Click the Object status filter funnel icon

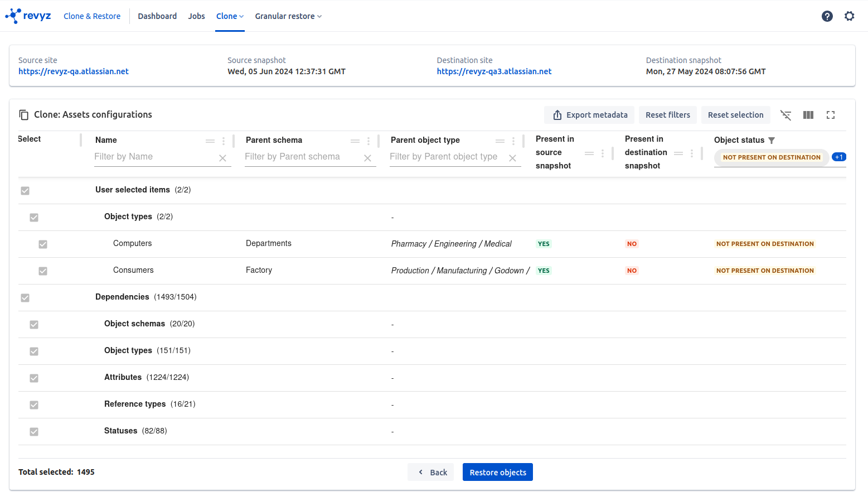772,141
